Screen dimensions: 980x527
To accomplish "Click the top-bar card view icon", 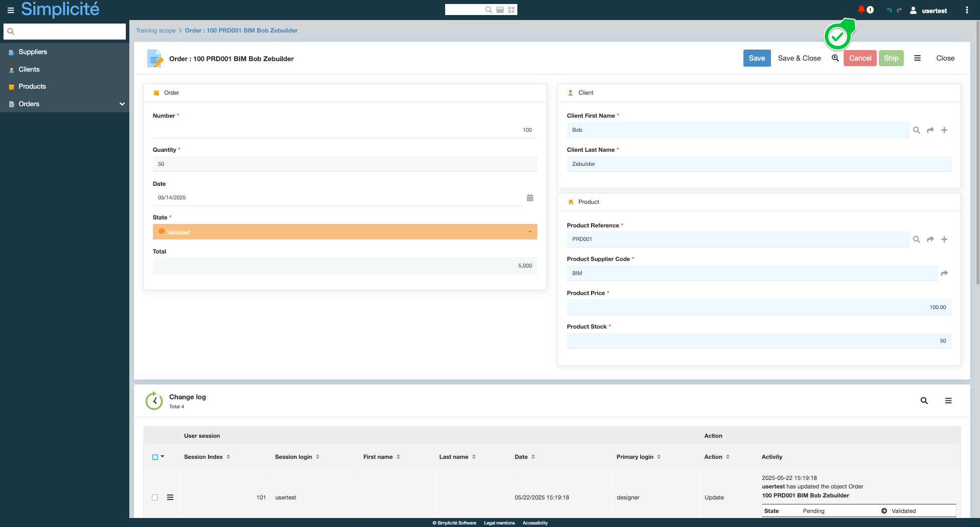I will 500,10.
